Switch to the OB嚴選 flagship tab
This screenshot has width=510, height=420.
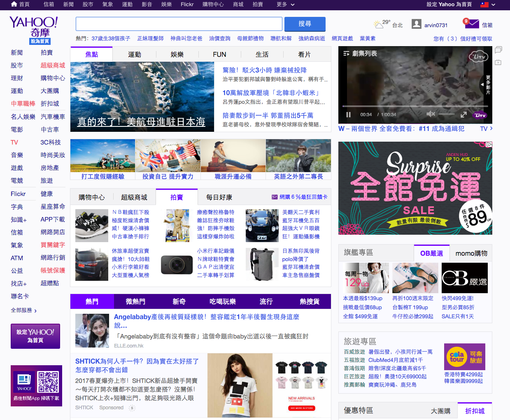click(x=432, y=253)
